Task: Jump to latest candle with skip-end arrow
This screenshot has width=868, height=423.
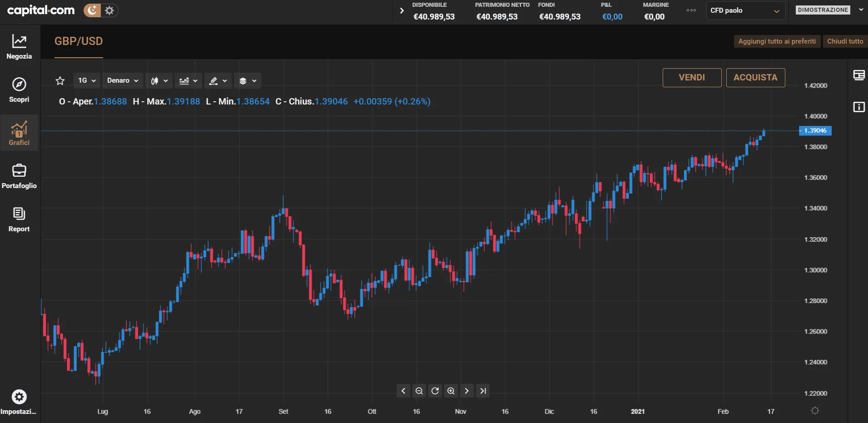Action: tap(483, 391)
